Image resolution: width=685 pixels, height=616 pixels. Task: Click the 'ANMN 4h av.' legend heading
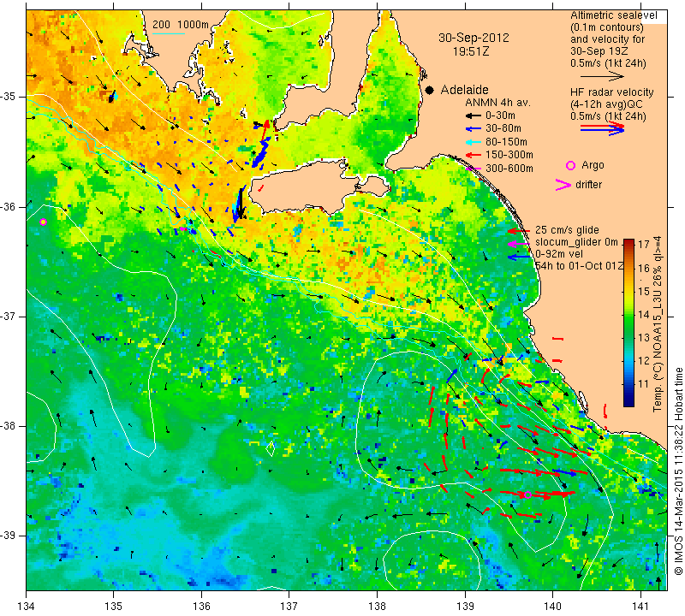coord(497,103)
